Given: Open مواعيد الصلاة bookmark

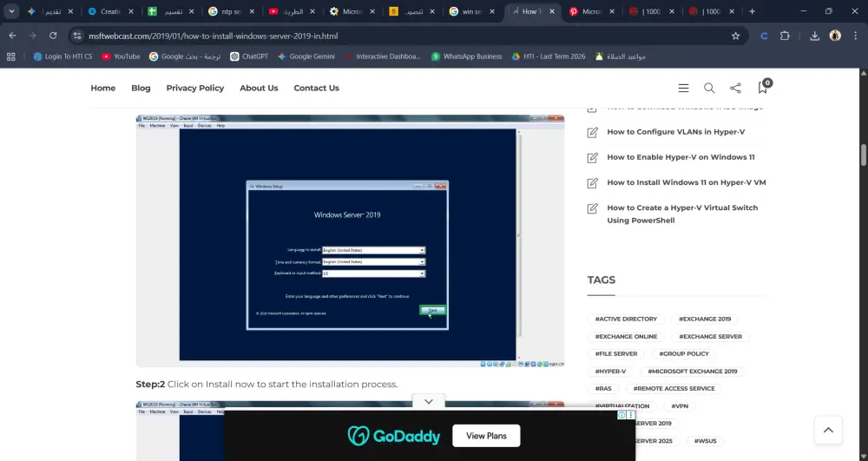Looking at the screenshot, I should [620, 56].
